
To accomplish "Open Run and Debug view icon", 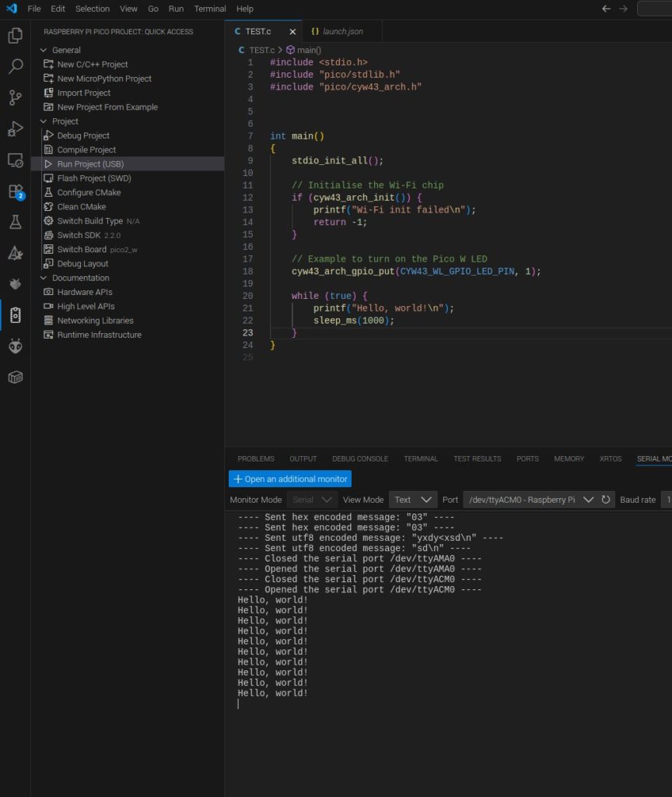I will (x=15, y=128).
